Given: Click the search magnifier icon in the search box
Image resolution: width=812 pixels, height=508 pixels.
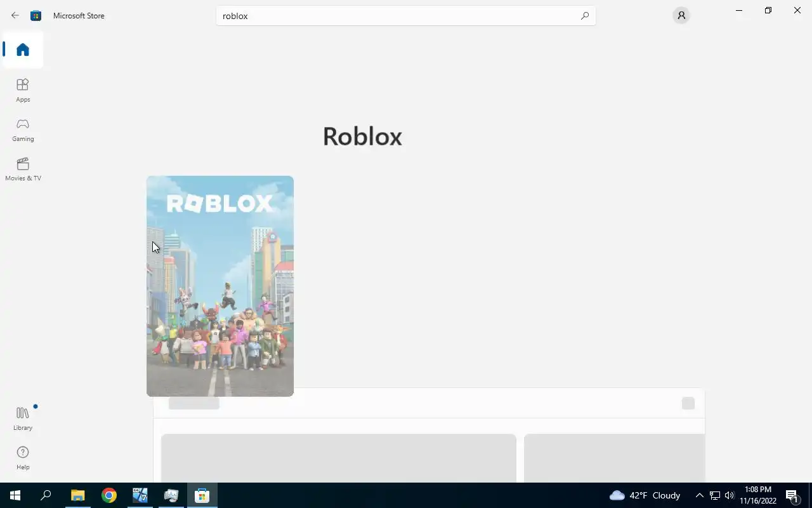Looking at the screenshot, I should [x=585, y=16].
